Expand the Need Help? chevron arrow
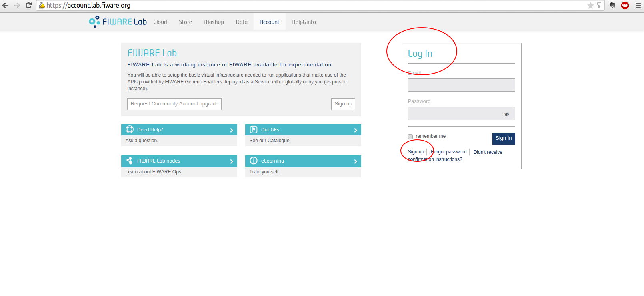 pos(232,130)
